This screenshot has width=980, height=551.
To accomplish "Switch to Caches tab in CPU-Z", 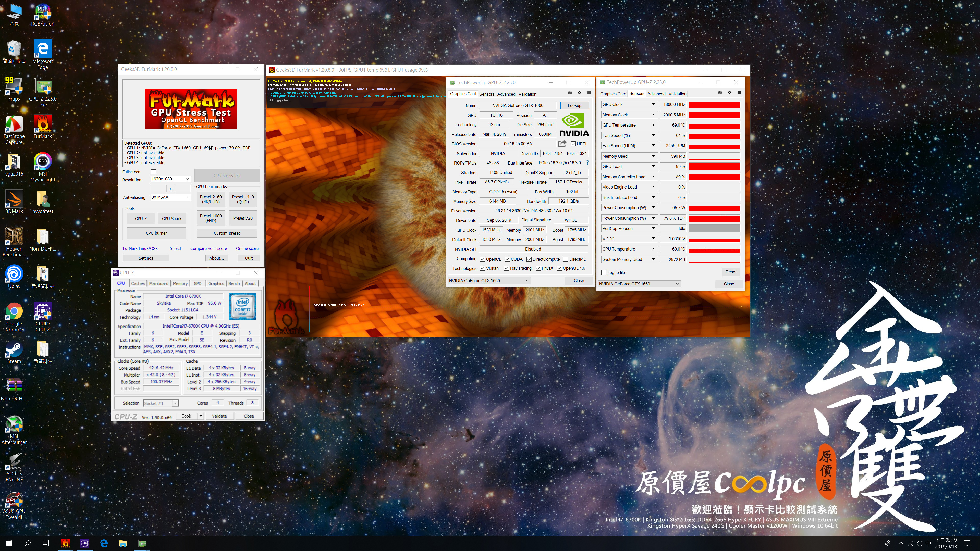I will [x=138, y=283].
